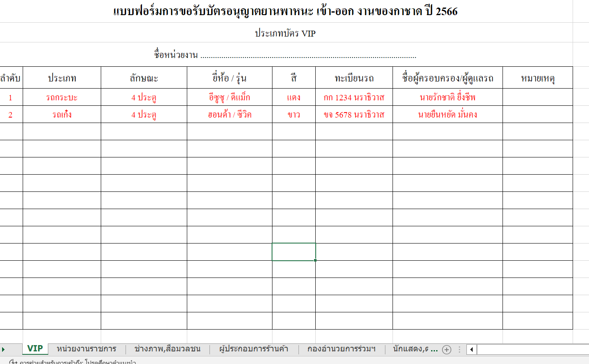Viewport: 589px width, 364px height.
Task: Click the ประเภทบัตร VIP subtitle cell
Action: (x=285, y=33)
